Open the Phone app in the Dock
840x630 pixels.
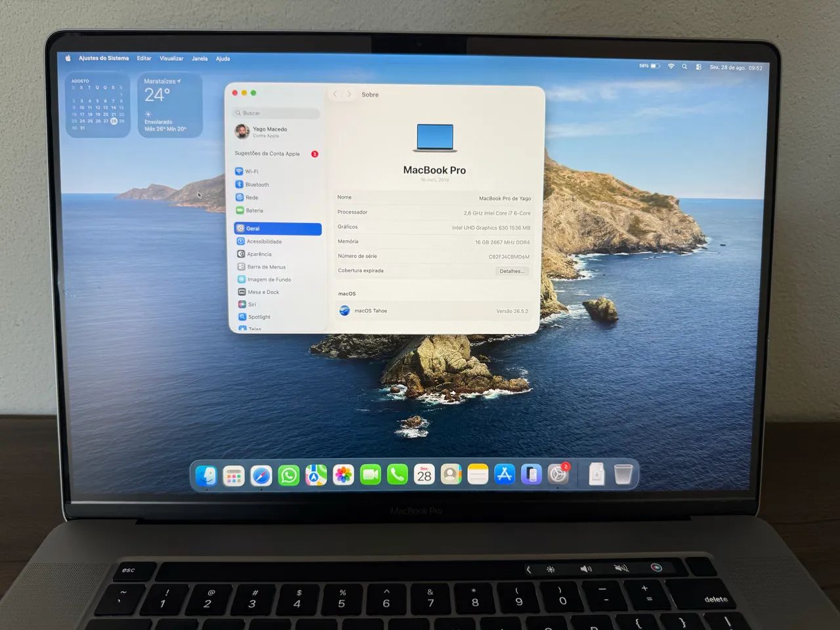pyautogui.click(x=398, y=474)
